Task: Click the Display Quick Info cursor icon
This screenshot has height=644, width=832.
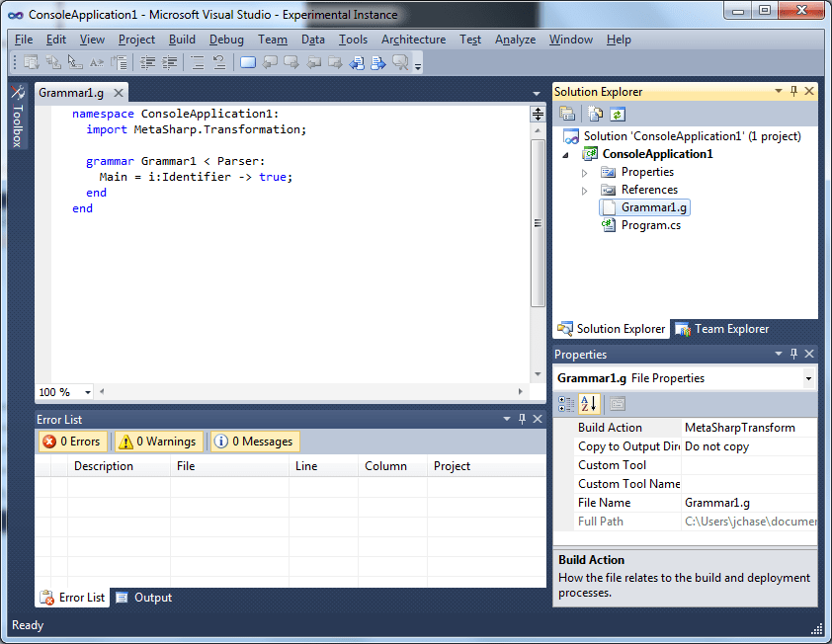Action: tap(75, 62)
